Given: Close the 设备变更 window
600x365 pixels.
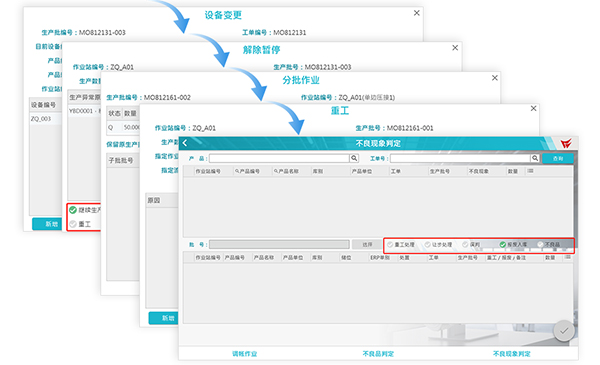Looking at the screenshot, I should click(x=417, y=13).
